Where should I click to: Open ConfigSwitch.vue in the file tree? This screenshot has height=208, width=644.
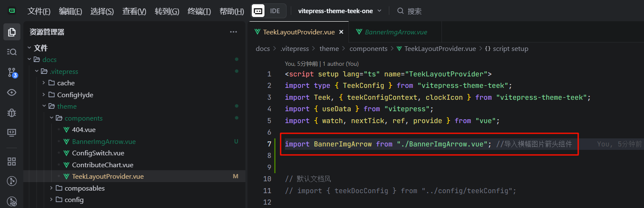(98, 153)
